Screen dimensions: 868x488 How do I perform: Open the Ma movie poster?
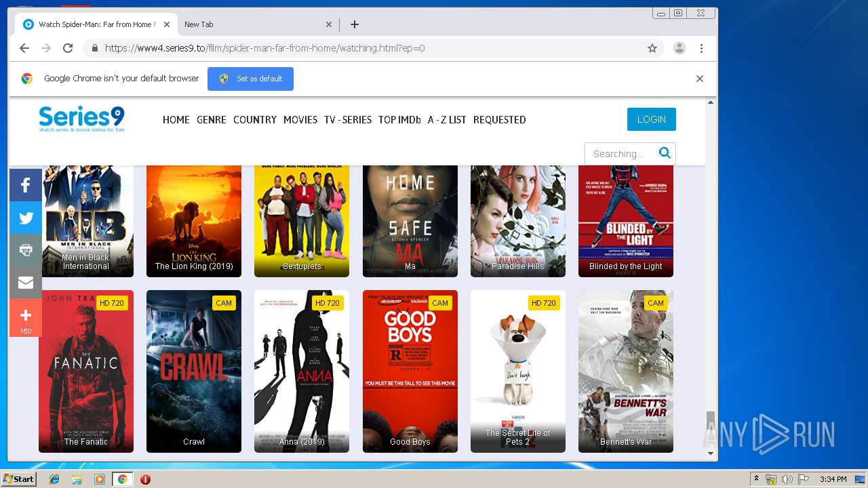point(410,221)
